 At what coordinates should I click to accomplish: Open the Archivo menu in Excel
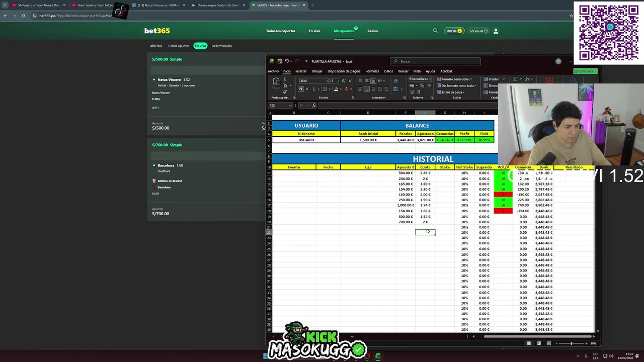(x=273, y=71)
